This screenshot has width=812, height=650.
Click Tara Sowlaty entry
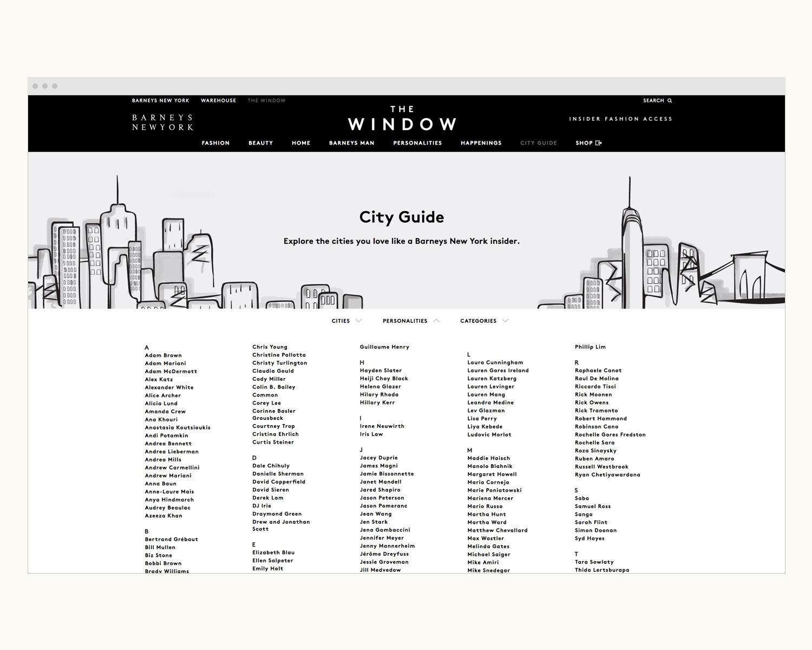coord(594,562)
